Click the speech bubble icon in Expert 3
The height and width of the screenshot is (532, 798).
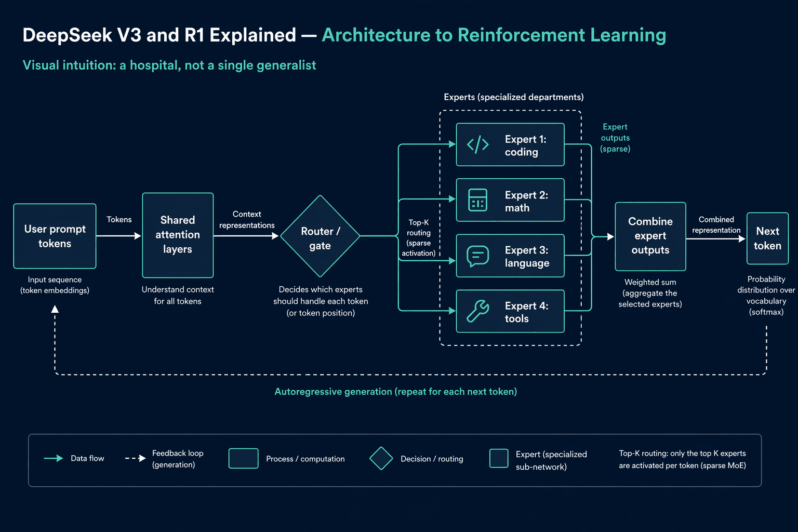[478, 256]
